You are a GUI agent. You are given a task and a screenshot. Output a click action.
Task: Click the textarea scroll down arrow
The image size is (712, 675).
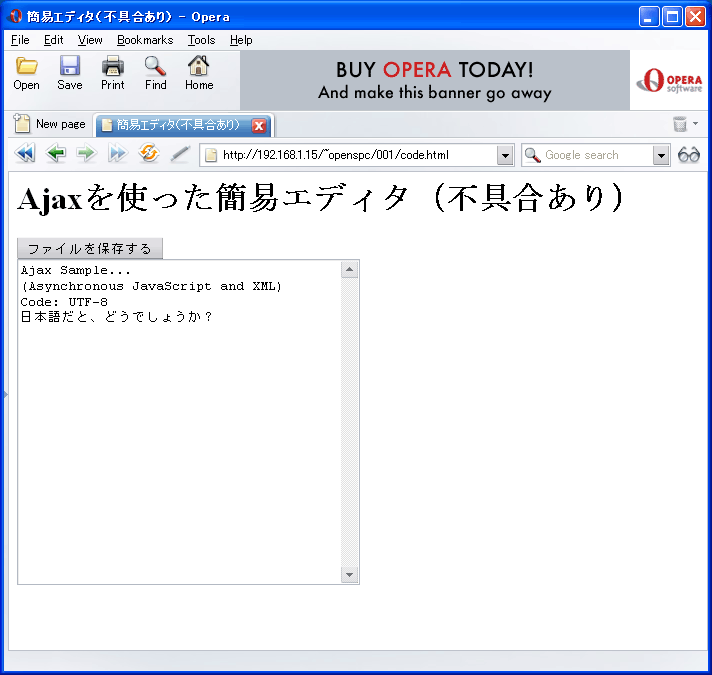349,575
